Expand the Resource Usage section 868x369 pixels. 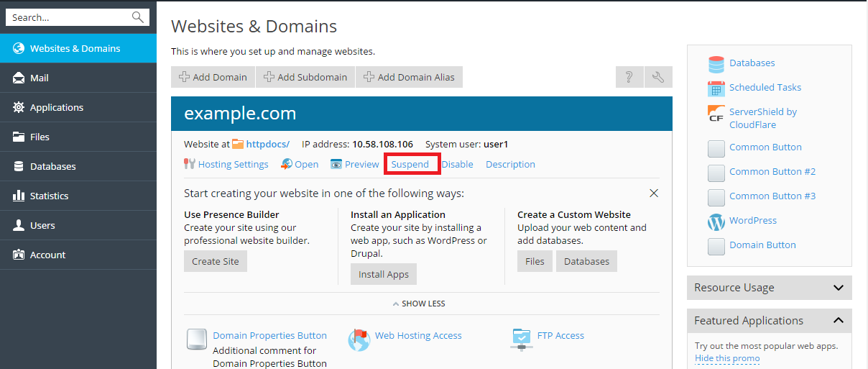point(838,288)
